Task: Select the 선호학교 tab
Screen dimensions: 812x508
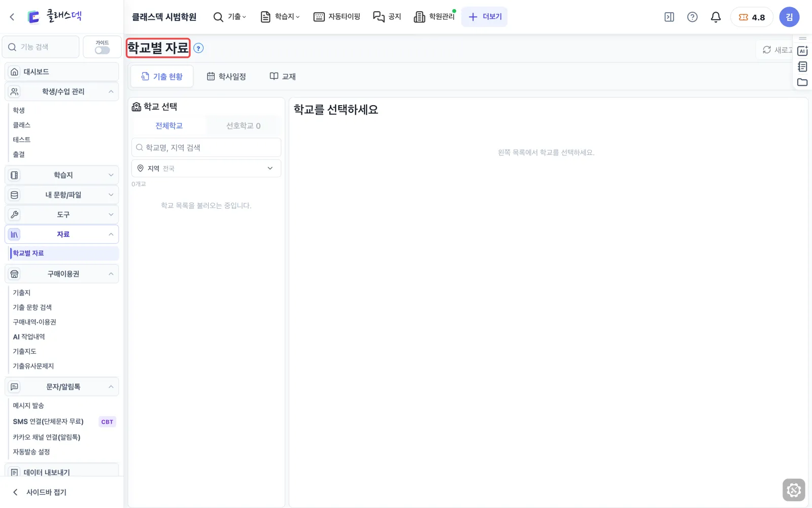Action: tap(244, 125)
